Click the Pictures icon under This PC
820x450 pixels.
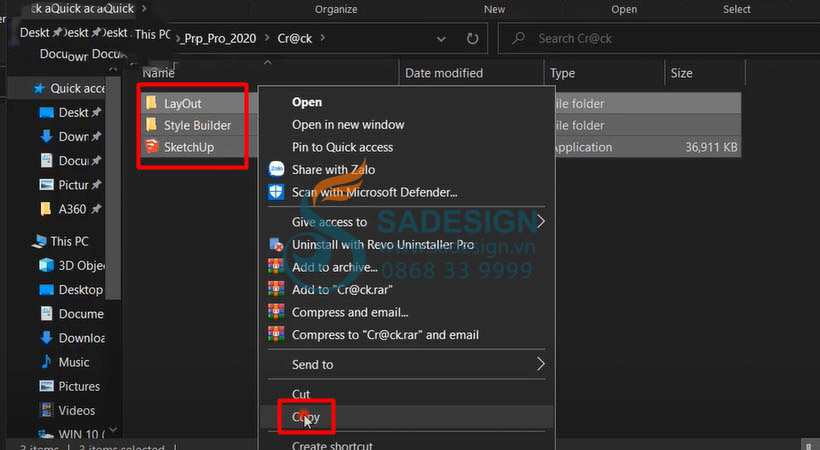click(47, 386)
